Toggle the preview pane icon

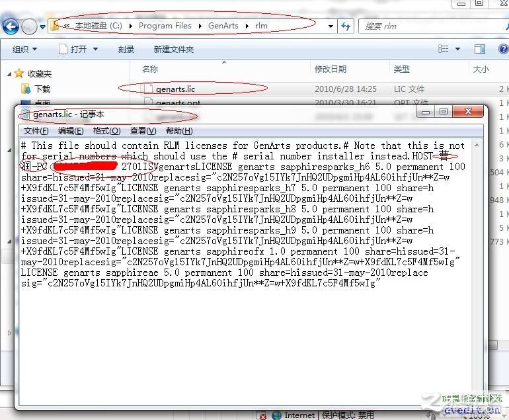[x=479, y=49]
